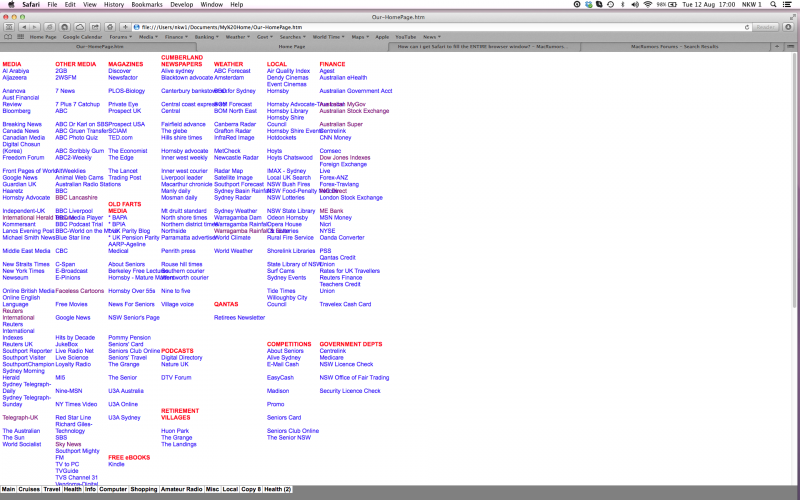
Task: Open the Huon Park retirement village link
Action: coord(175,431)
